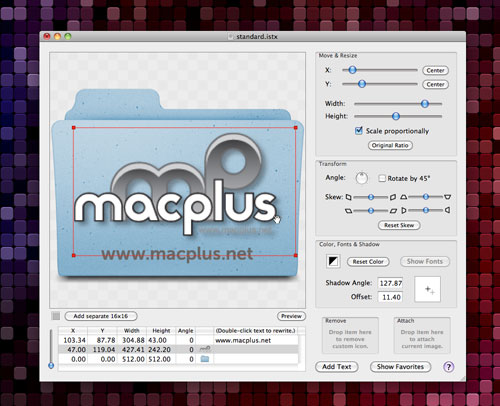
Task: Click the Reset Skew button
Action: [x=399, y=225]
